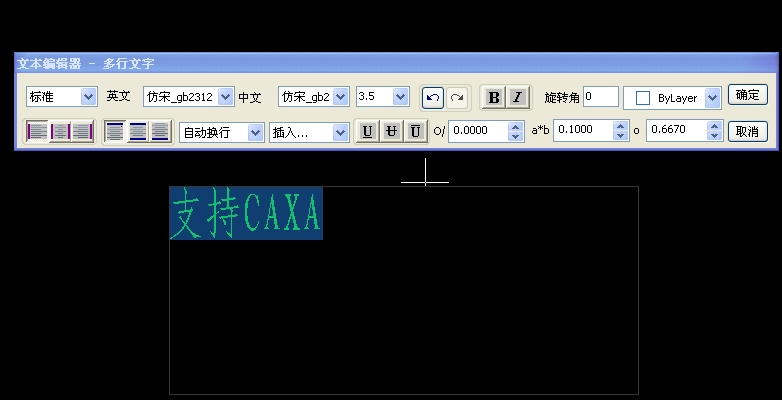Click the 取消 button
Viewport: 782px width, 400px height.
coord(747,132)
